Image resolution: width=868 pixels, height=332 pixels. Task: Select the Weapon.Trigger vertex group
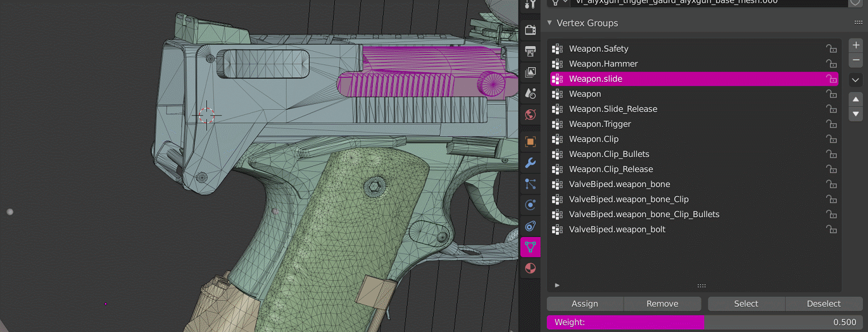coord(694,124)
